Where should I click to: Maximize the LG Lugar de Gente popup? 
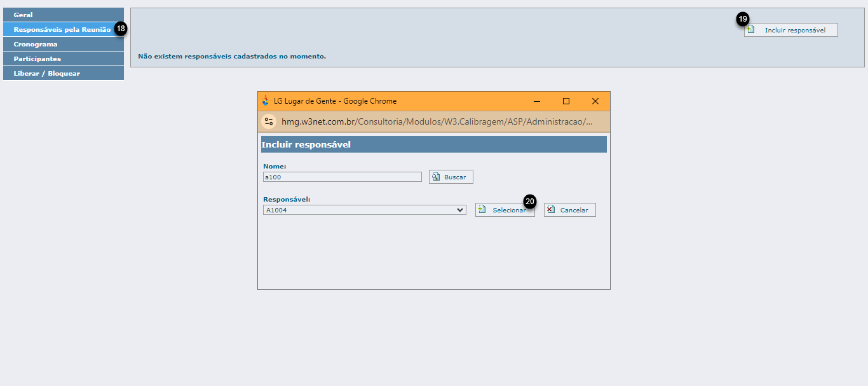[566, 101]
